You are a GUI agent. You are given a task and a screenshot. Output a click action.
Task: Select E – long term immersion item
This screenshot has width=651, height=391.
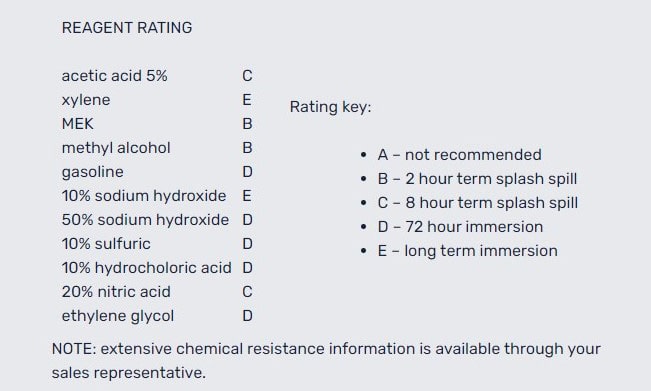468,251
